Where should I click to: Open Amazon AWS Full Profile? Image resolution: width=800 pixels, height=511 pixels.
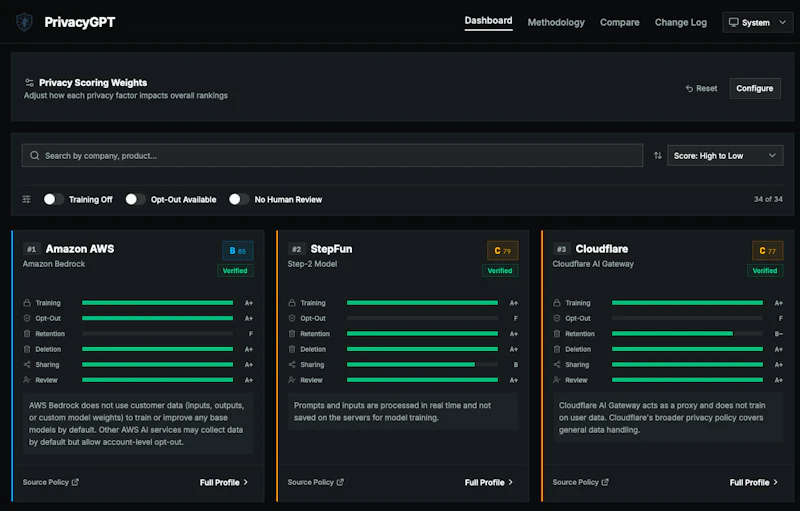[224, 482]
